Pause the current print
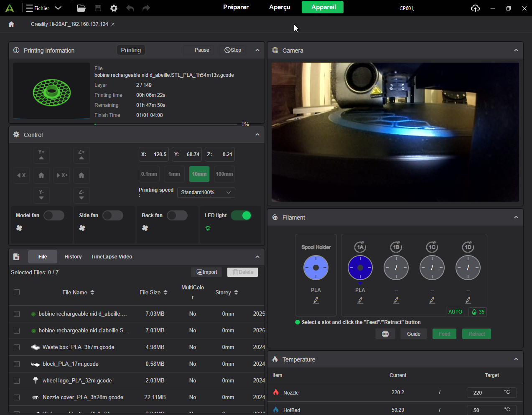The width and height of the screenshot is (532, 415). pos(199,50)
